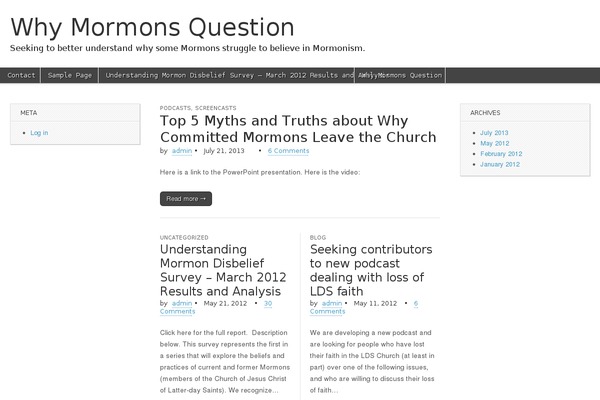Open the July 2013 archive

tap(494, 133)
